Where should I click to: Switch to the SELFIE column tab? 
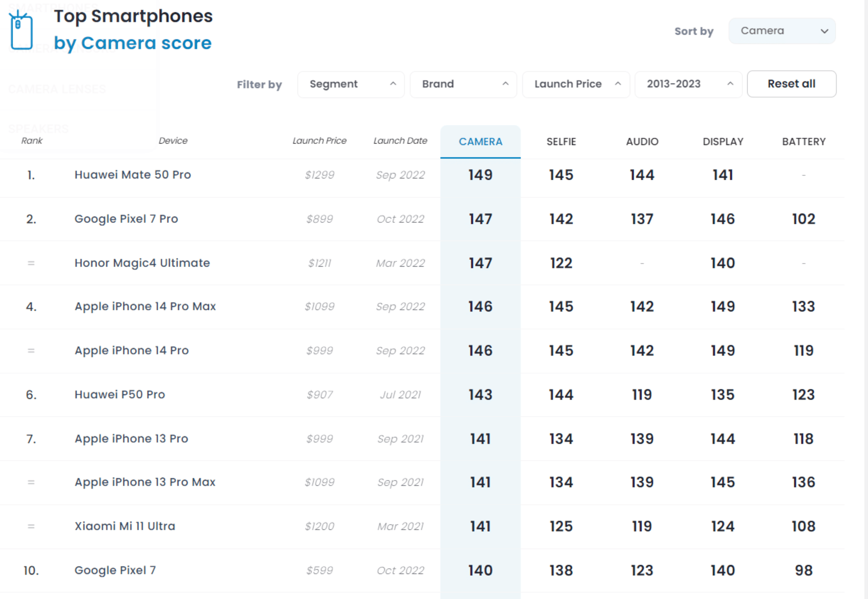pos(561,142)
